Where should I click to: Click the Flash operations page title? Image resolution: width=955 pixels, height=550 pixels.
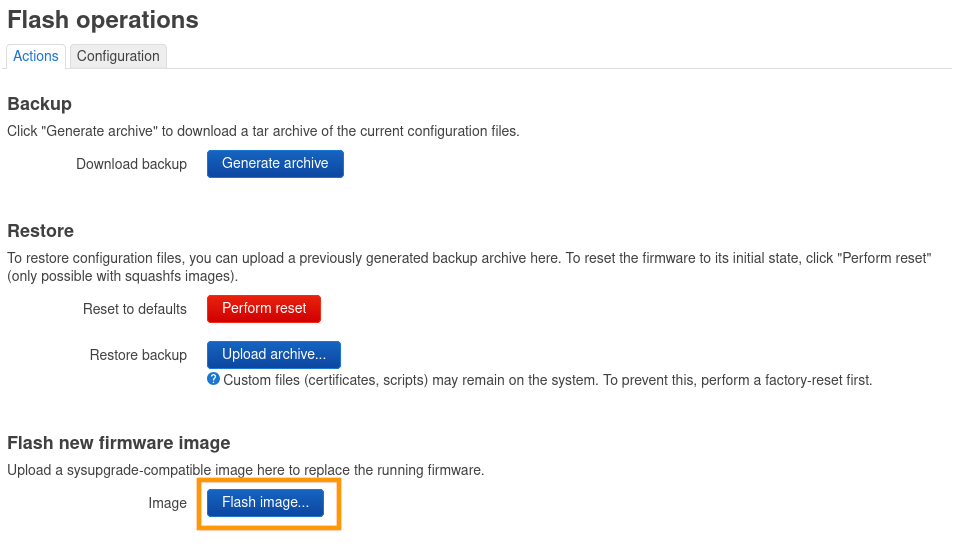103,20
